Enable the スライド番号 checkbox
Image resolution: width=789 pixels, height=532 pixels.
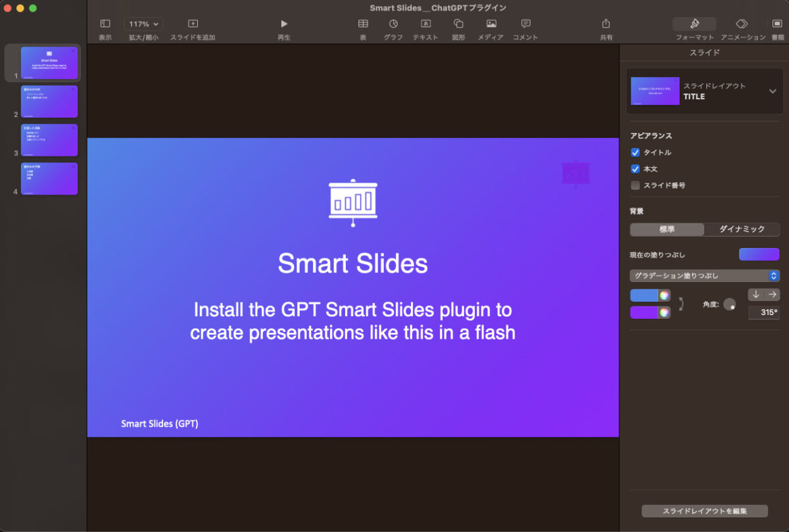pos(635,185)
